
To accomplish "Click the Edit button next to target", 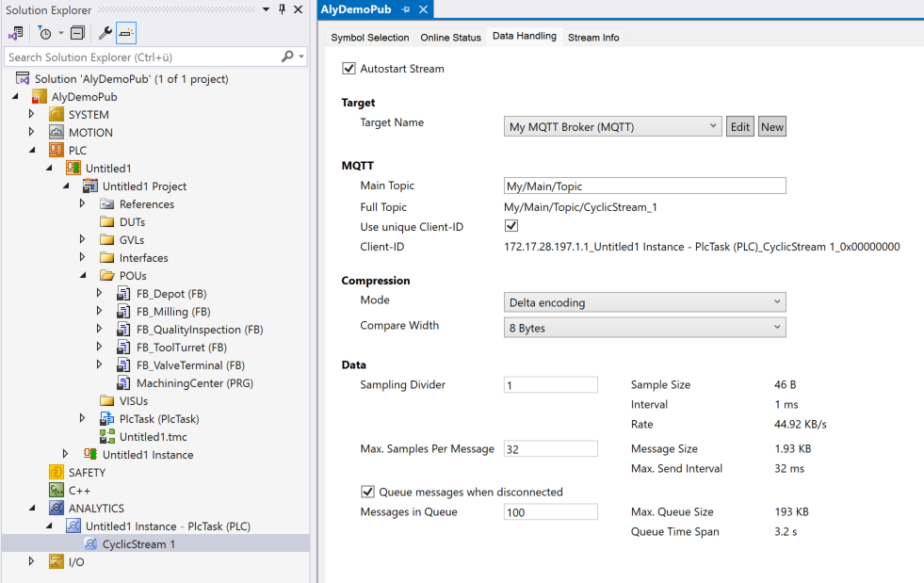I will point(739,127).
